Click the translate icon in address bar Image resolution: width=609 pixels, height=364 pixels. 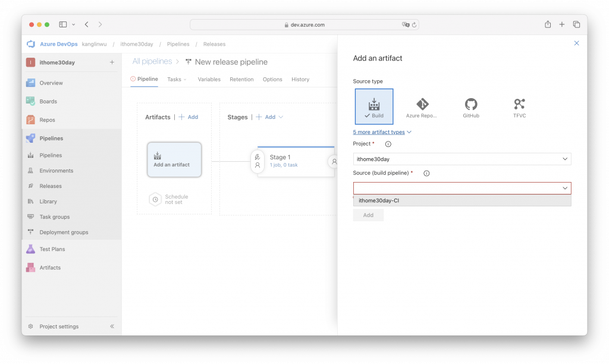click(406, 24)
